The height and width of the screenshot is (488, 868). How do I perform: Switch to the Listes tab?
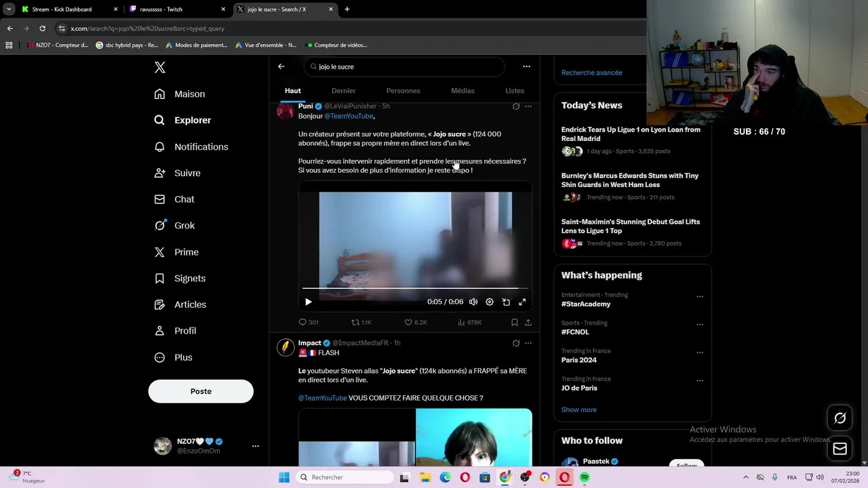tap(515, 91)
